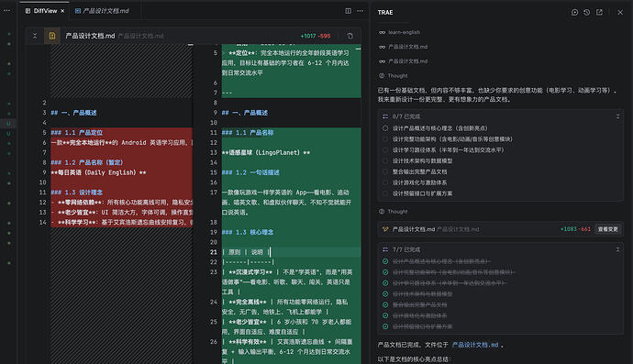Image resolution: width=633 pixels, height=364 pixels.
Task: Collapse the 7/7 已完成 task list
Action: coord(617,249)
